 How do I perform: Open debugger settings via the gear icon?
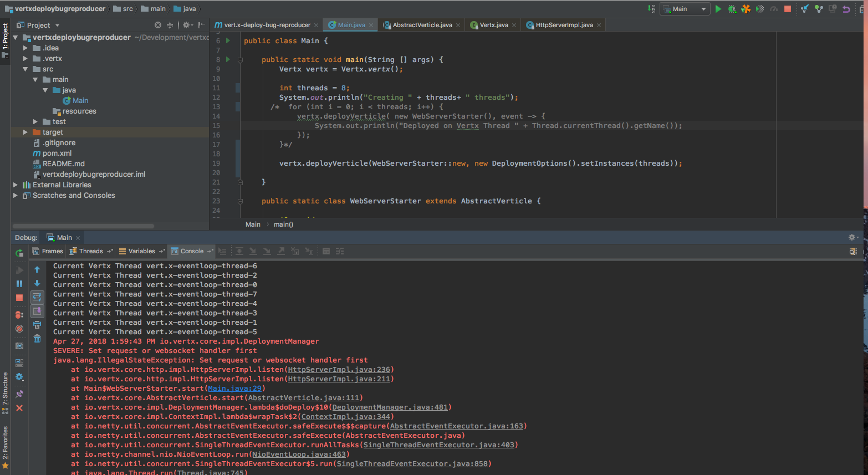(x=19, y=377)
